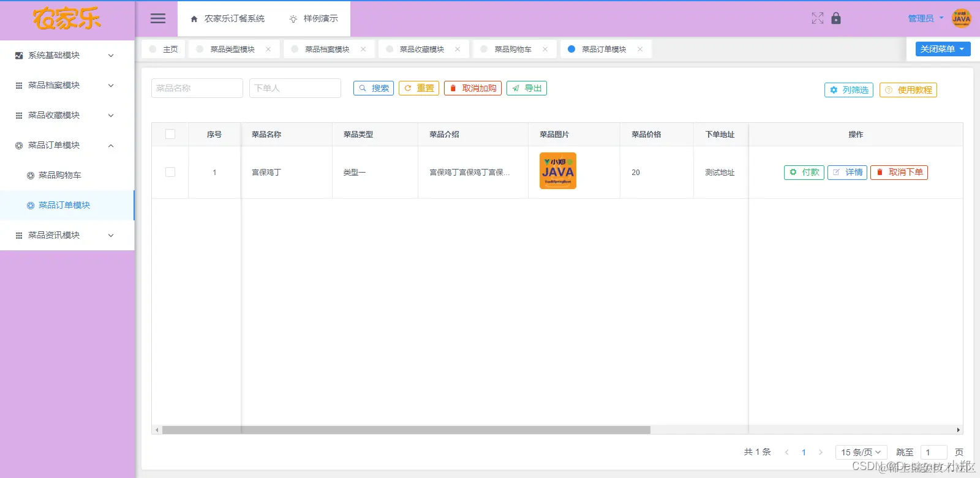The image size is (980, 478).
Task: Click the 测试地址 cell
Action: tap(720, 173)
